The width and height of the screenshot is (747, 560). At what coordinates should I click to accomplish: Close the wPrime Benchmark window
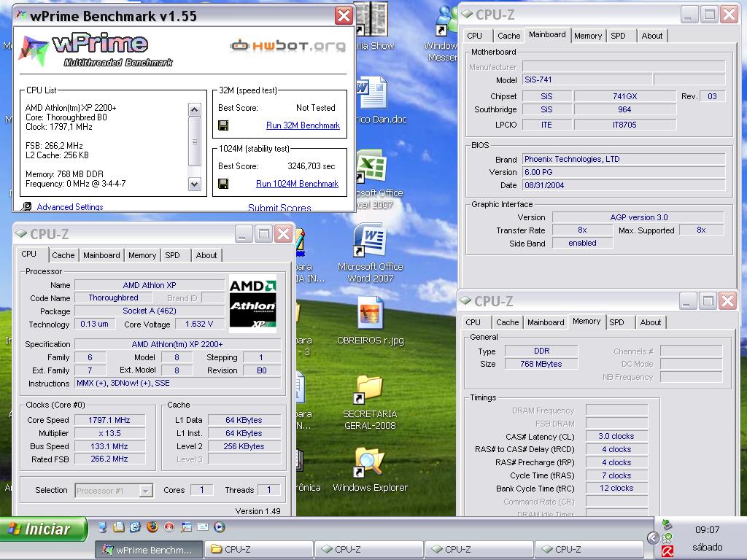(x=344, y=16)
